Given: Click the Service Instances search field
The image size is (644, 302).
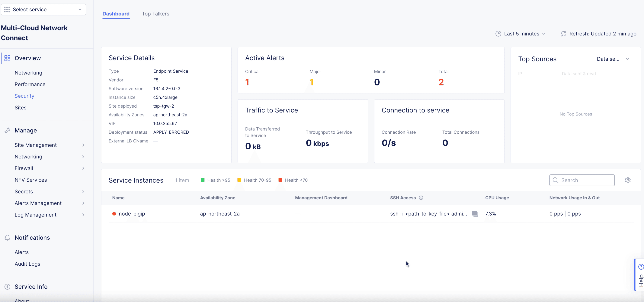Looking at the screenshot, I should point(582,180).
